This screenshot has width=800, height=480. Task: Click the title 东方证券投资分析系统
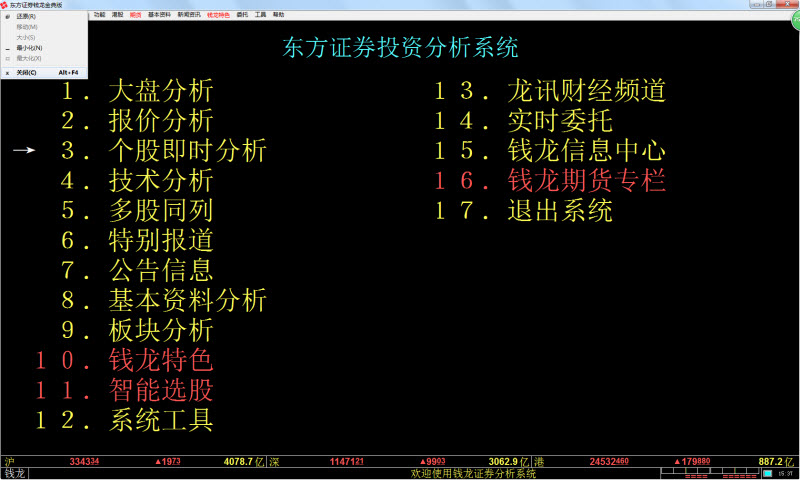tap(401, 47)
